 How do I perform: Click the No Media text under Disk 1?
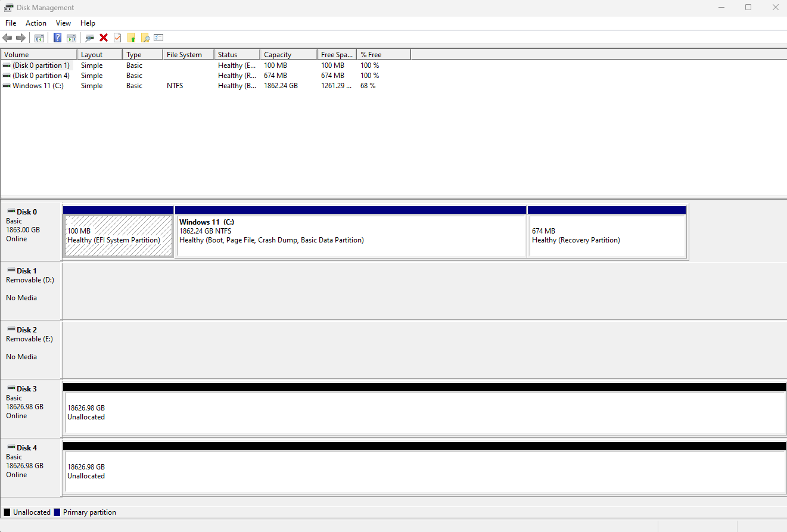click(21, 298)
